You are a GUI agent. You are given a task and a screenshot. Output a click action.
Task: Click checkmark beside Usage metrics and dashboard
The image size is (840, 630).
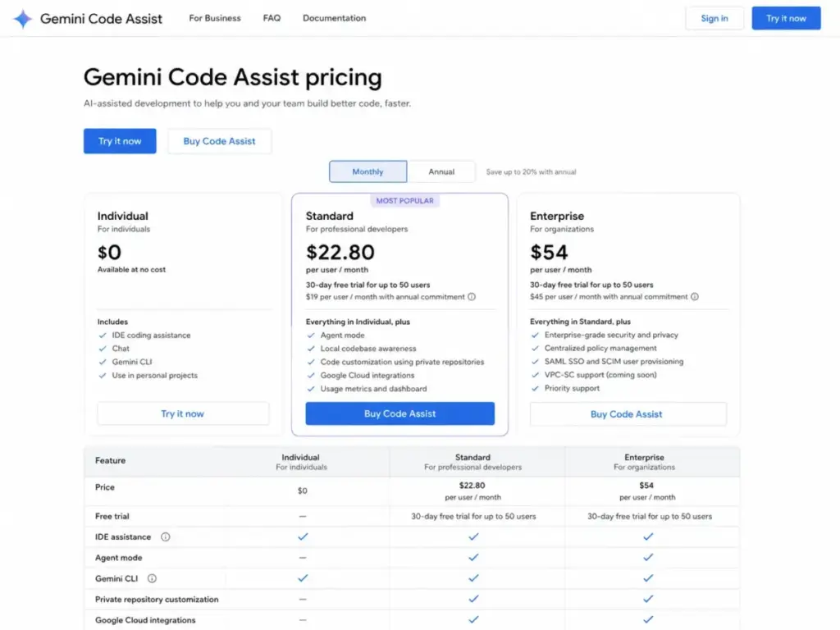[x=311, y=389]
